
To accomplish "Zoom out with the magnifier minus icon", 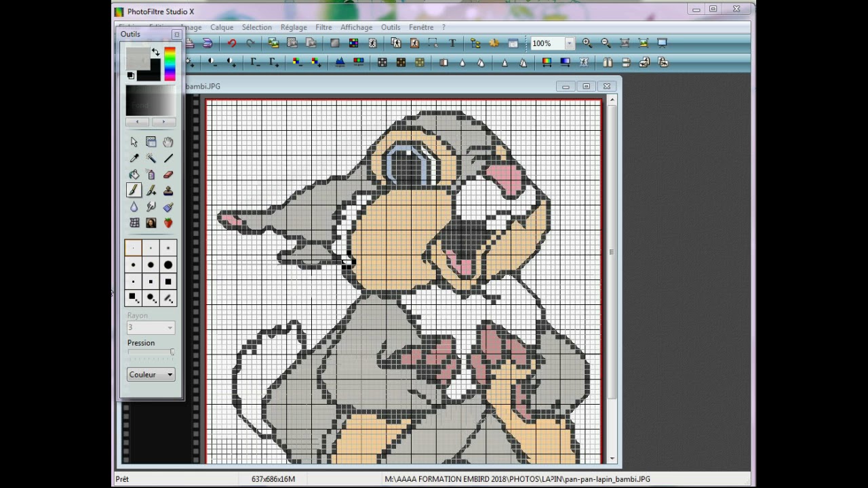I will pyautogui.click(x=606, y=43).
